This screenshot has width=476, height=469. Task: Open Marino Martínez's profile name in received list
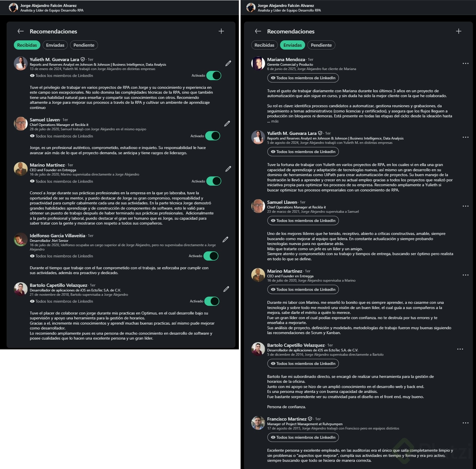click(47, 165)
